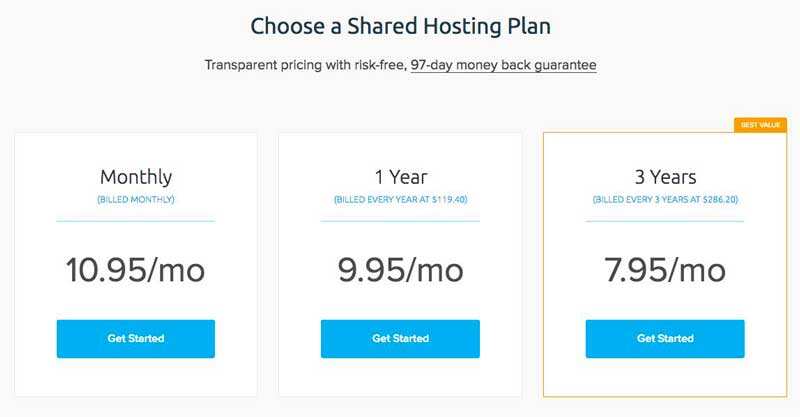Click the divider line in the 3 Years card

(x=665, y=220)
